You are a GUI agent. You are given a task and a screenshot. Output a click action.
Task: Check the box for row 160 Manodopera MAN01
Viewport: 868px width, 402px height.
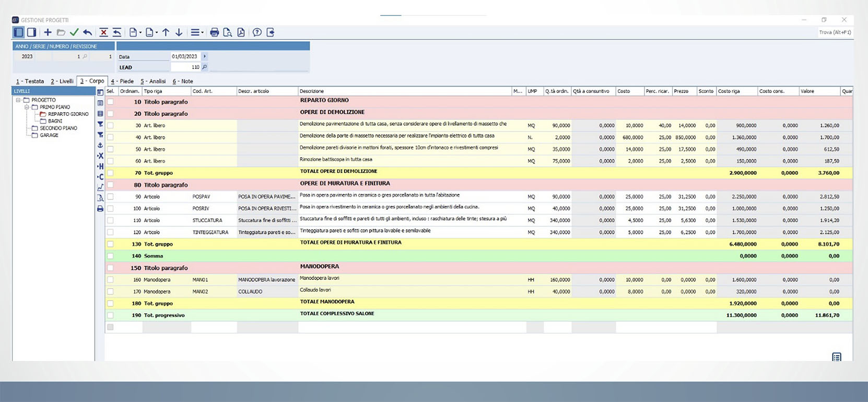pos(110,280)
